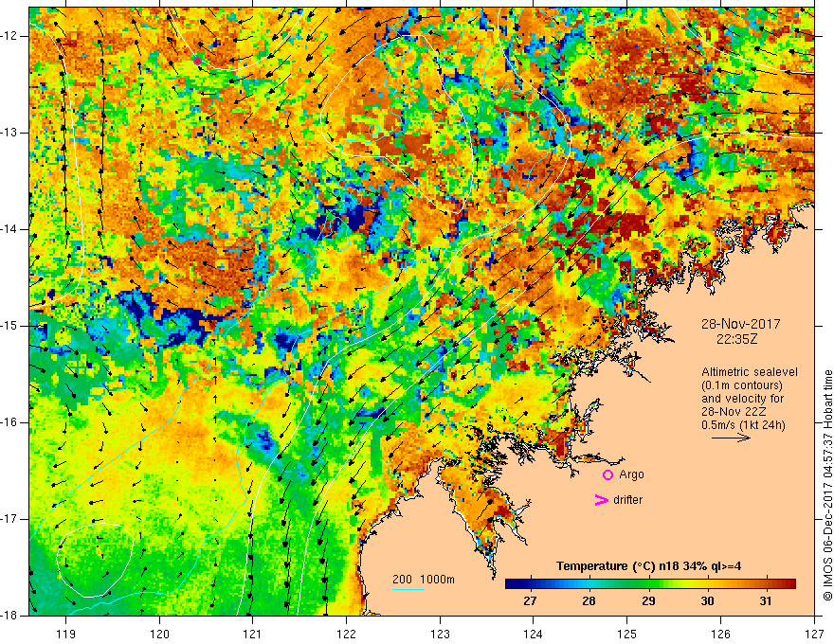Click the '200 1000m' depth contour label
The height and width of the screenshot is (644, 834).
coord(424,580)
